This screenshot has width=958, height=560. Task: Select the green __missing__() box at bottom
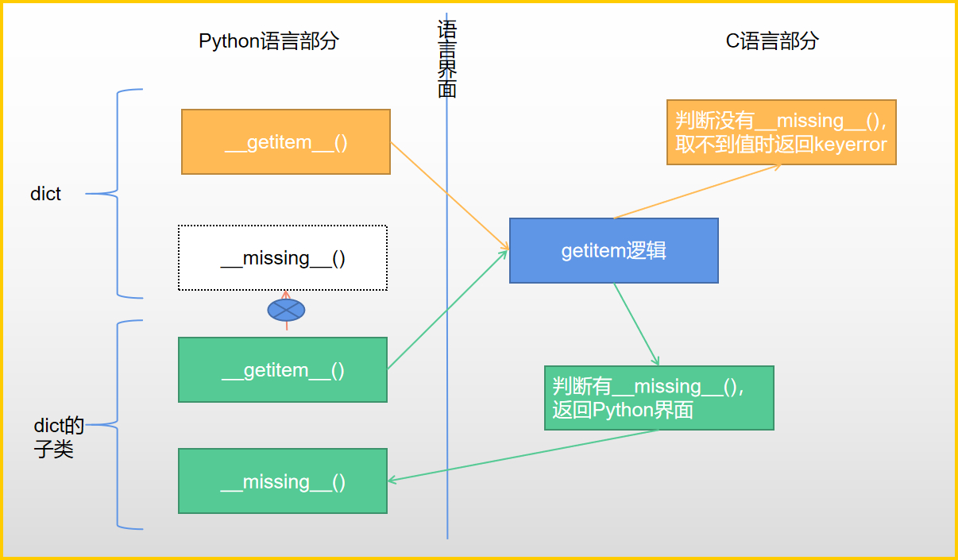point(283,481)
